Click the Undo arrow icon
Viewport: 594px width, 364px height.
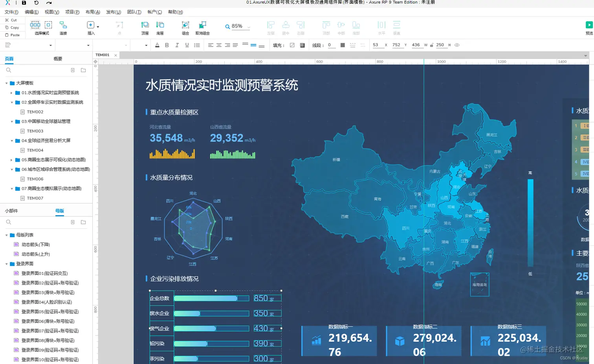[x=37, y=3]
